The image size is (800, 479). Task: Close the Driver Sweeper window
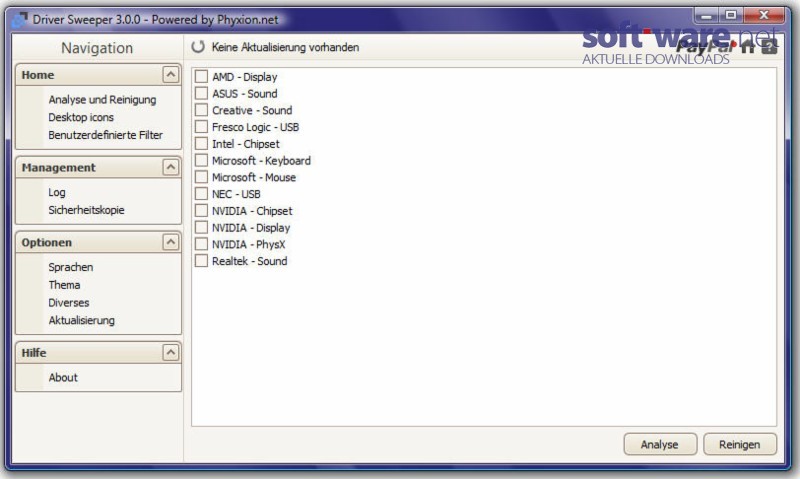[764, 15]
